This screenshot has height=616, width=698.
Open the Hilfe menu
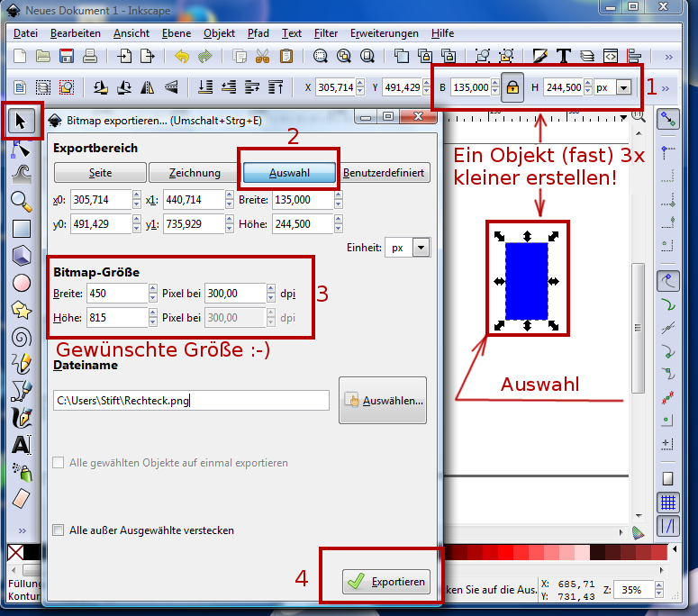442,33
